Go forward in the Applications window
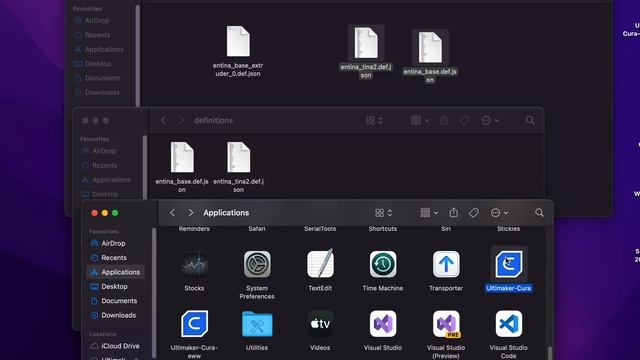 click(x=191, y=213)
